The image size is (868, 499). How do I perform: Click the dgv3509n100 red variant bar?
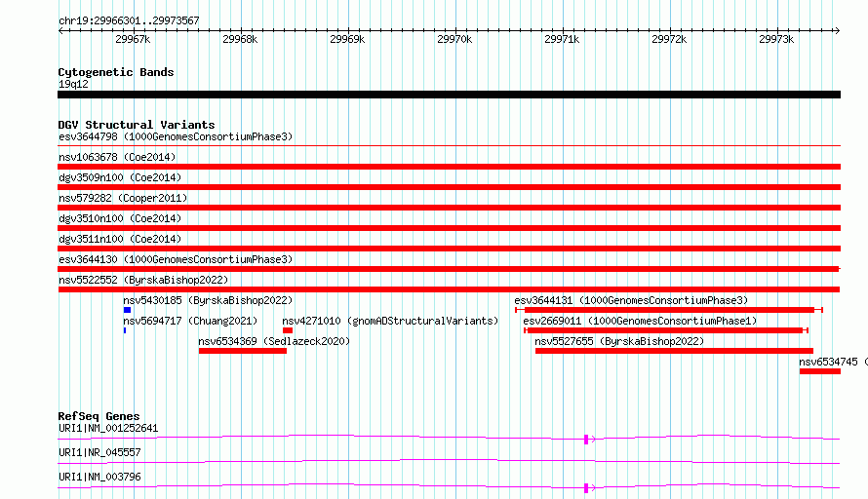[449, 187]
